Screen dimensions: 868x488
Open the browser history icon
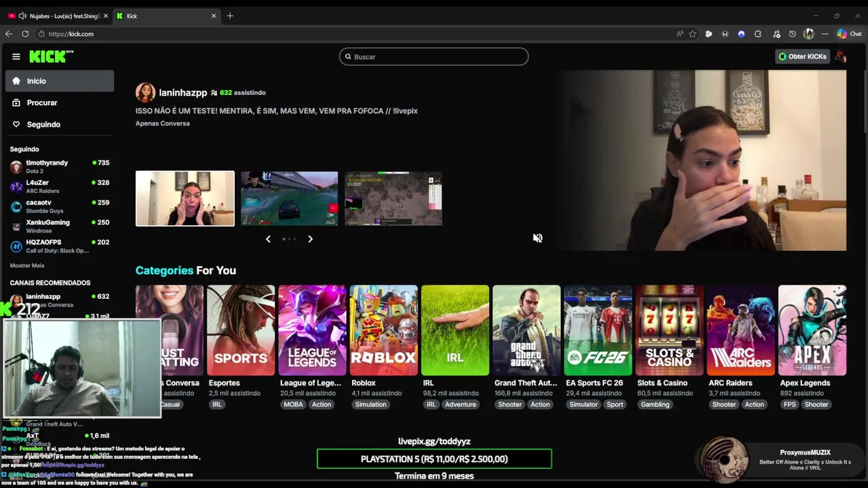[792, 34]
